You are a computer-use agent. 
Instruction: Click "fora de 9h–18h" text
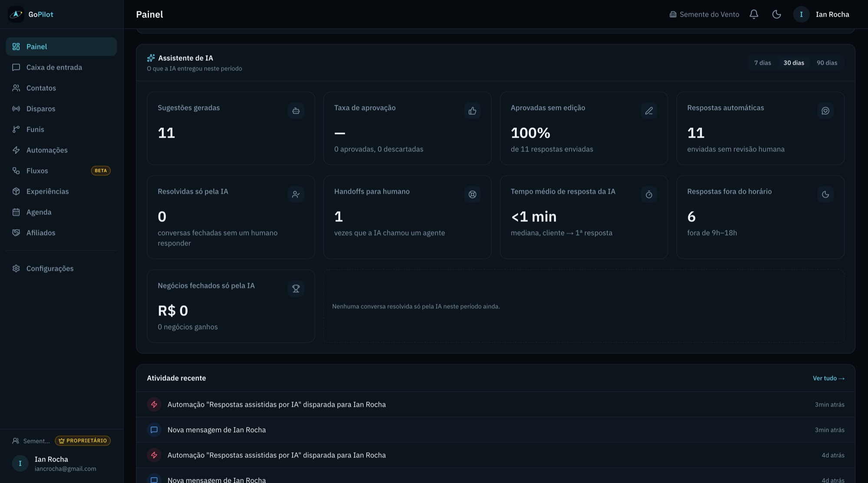coord(712,233)
